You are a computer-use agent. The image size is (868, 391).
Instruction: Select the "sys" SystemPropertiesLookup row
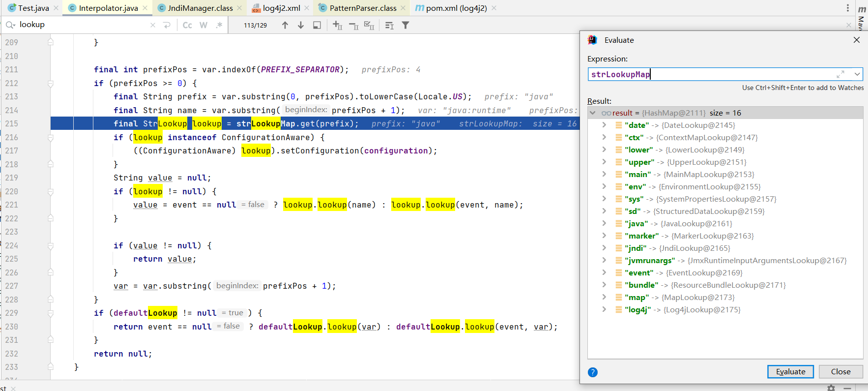(x=725, y=199)
